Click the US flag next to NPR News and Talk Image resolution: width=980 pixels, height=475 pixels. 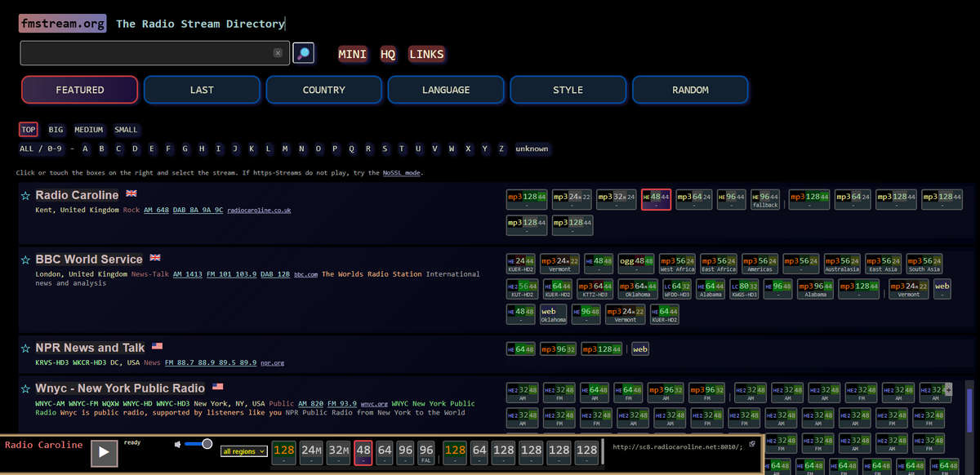click(158, 347)
